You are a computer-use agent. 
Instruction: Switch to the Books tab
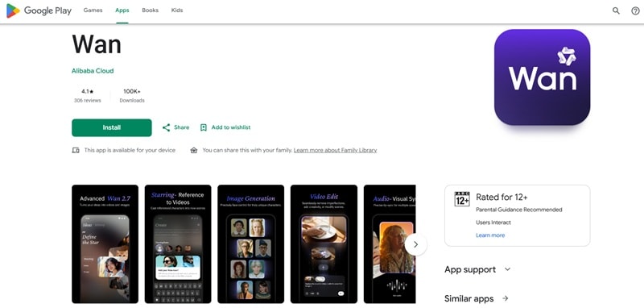click(150, 10)
